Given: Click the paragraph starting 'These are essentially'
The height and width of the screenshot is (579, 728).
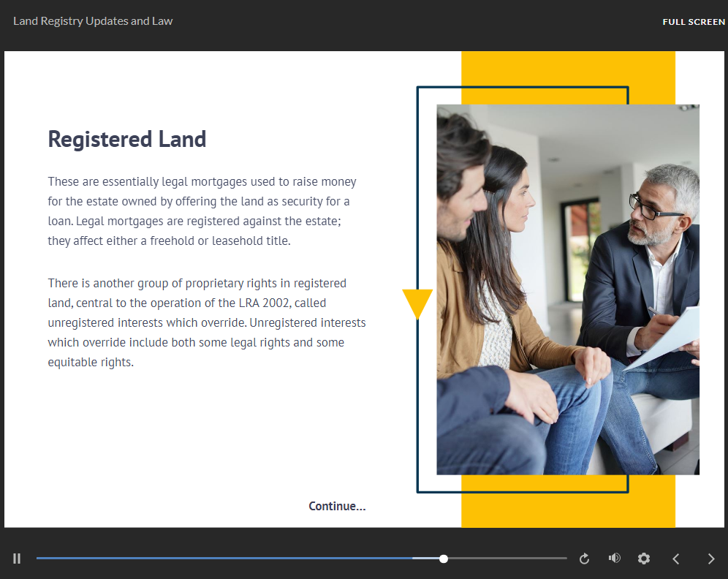Looking at the screenshot, I should [202, 211].
